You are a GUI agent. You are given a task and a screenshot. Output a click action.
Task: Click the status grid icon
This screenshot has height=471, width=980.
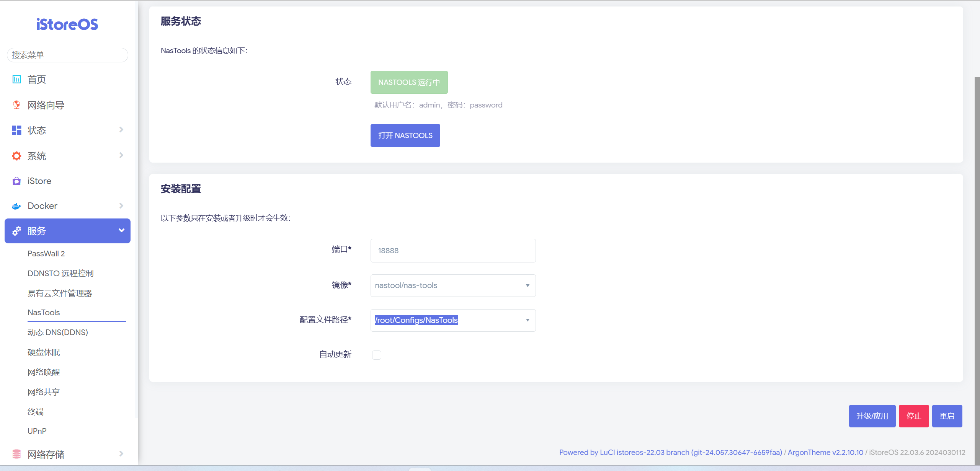point(16,130)
